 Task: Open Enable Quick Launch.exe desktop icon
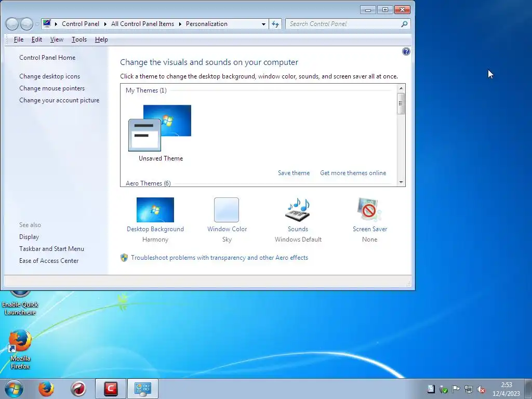(x=20, y=303)
